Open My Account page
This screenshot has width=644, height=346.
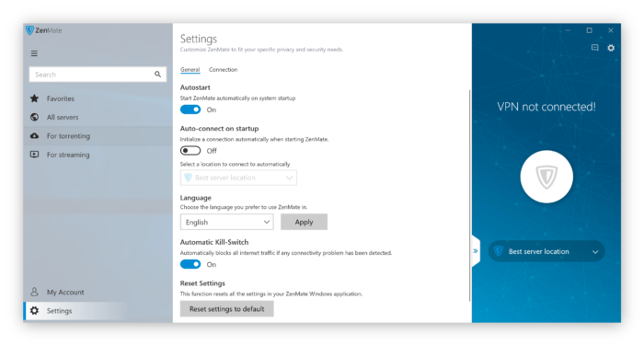[98, 292]
